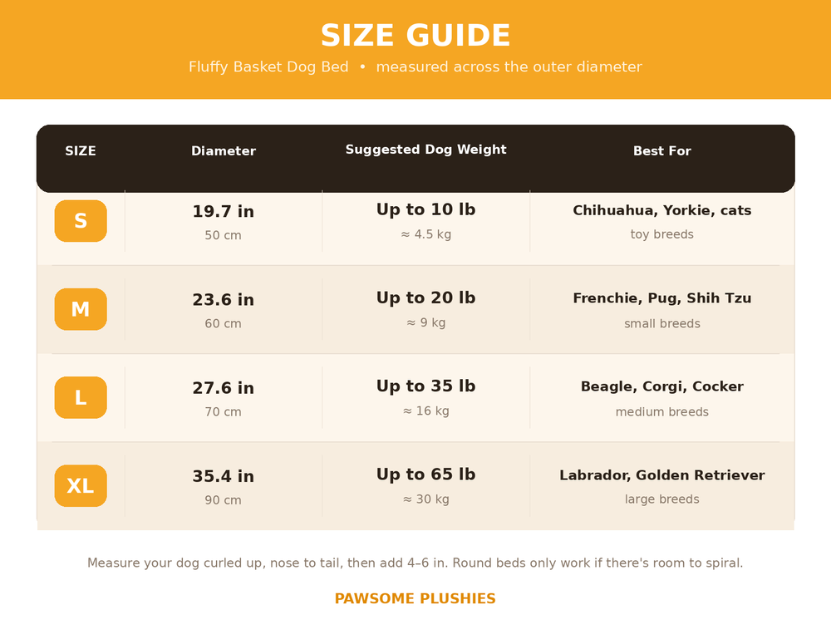Click the SIZE column header
The image size is (831, 644).
pyautogui.click(x=81, y=151)
